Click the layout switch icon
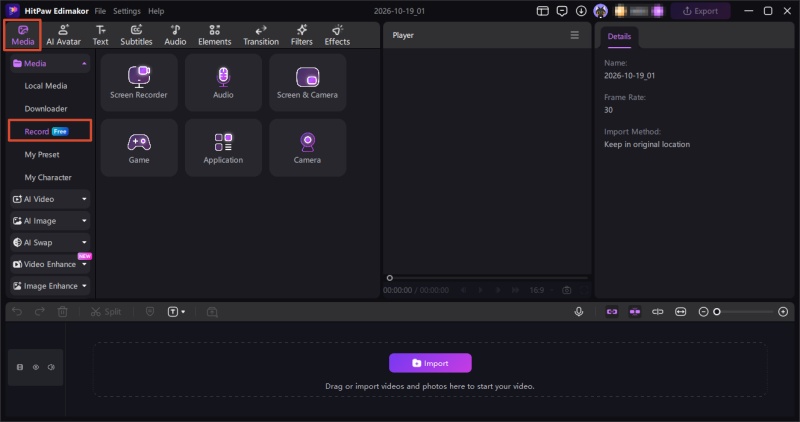This screenshot has height=422, width=800. tap(542, 11)
